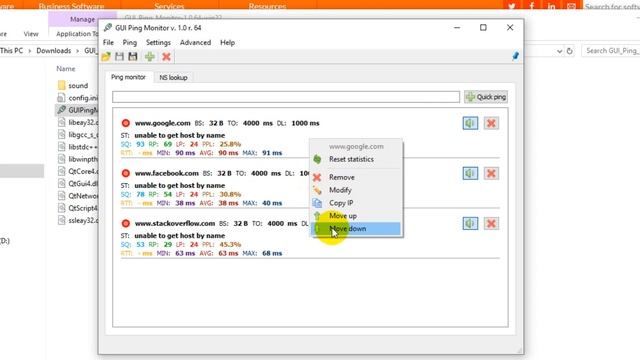Open the Advanced menu
640x360 pixels.
click(x=196, y=42)
